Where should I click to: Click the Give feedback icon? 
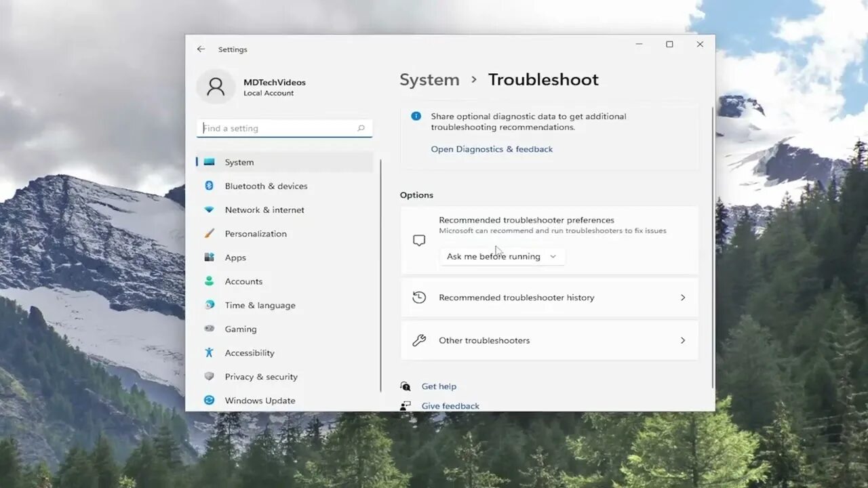pyautogui.click(x=406, y=406)
